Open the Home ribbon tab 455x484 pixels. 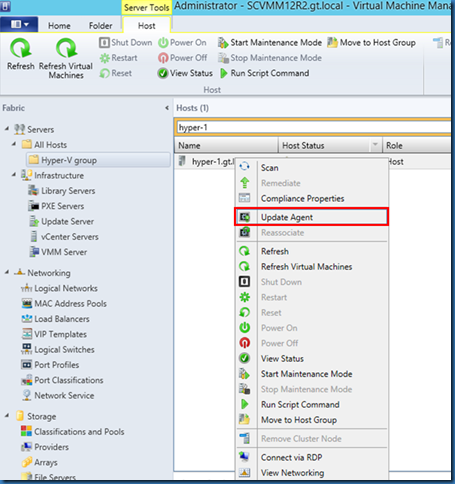[59, 26]
